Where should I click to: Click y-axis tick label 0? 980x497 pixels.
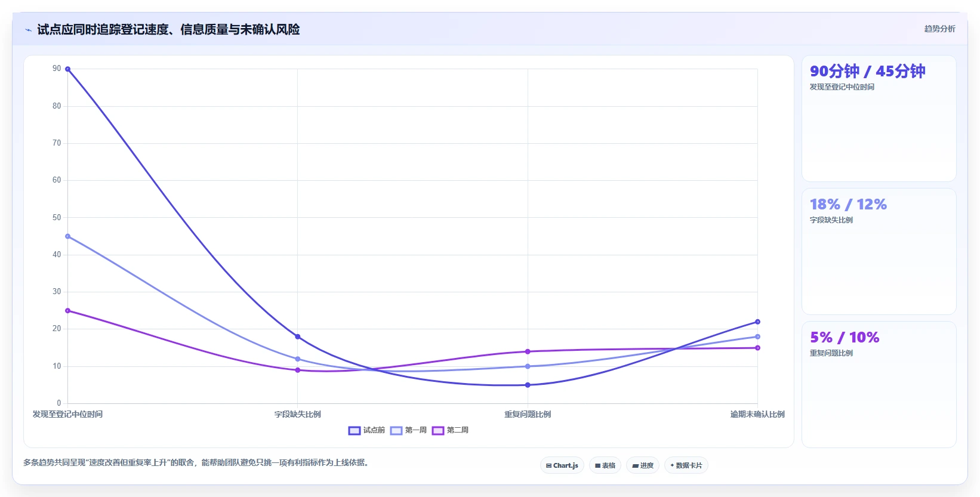pyautogui.click(x=59, y=403)
